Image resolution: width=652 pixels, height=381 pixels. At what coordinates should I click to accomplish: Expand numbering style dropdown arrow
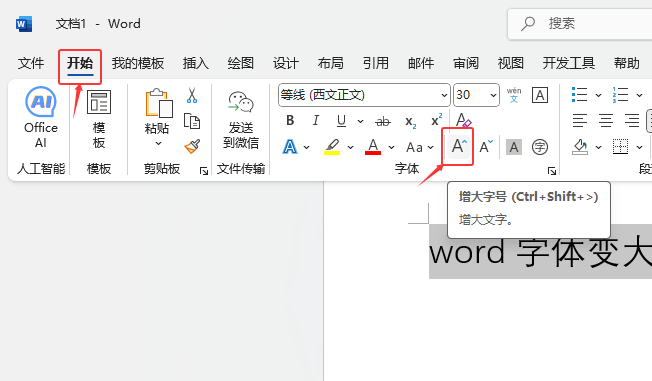point(640,96)
